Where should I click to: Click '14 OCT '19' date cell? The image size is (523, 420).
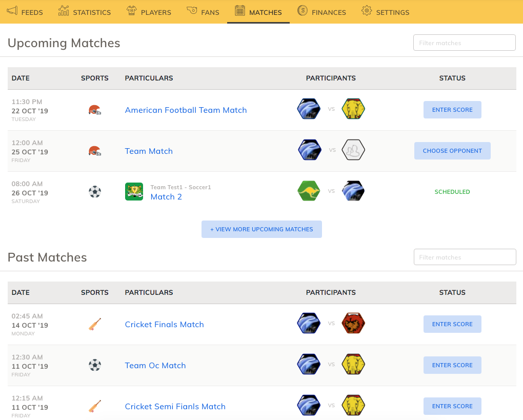point(30,325)
